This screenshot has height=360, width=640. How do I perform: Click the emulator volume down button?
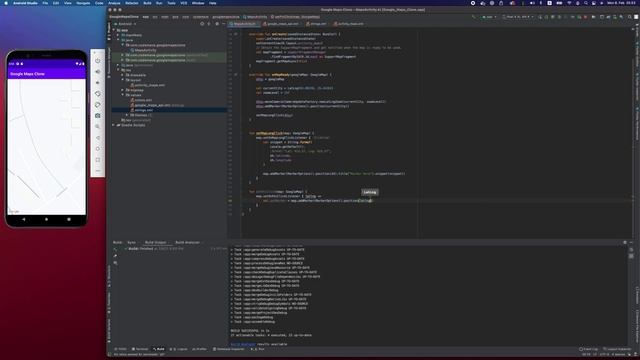pyautogui.click(x=98, y=83)
